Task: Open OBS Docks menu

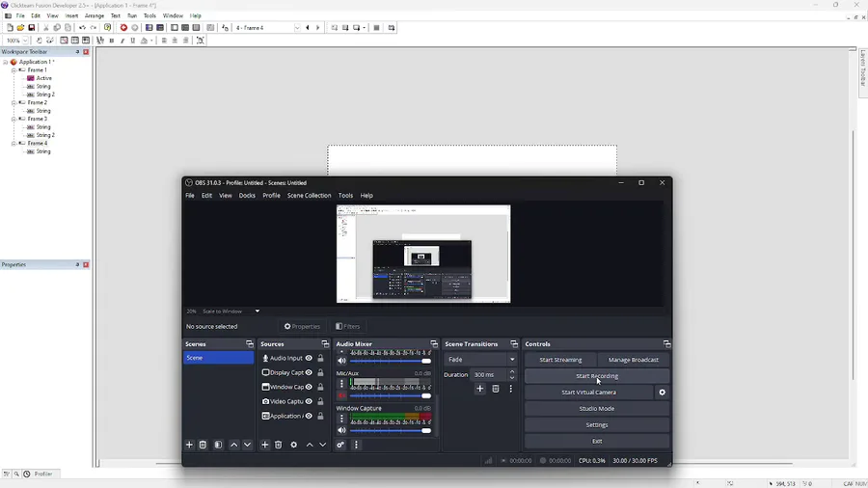Action: coord(247,196)
